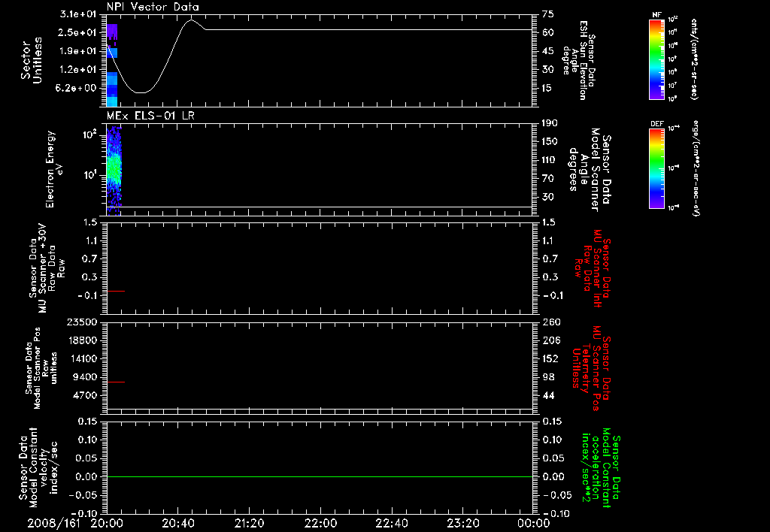Screen dimensions: 770x532
Task: Click the green zero acceleration line
Action: (320, 476)
